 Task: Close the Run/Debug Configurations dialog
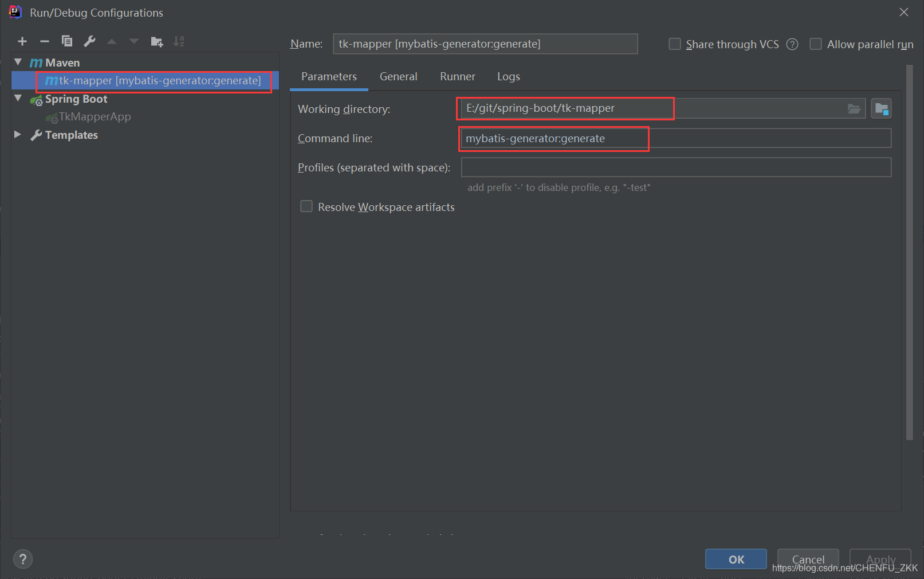coord(904,12)
